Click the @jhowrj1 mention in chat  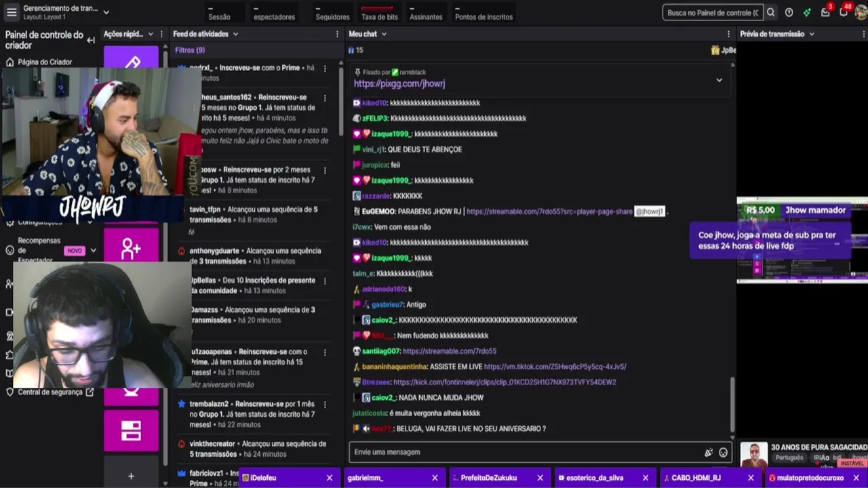(649, 211)
